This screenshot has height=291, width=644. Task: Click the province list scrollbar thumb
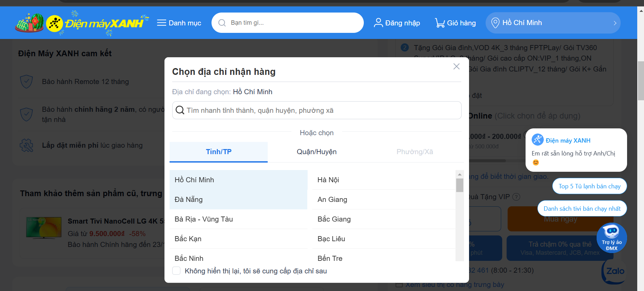(x=460, y=185)
